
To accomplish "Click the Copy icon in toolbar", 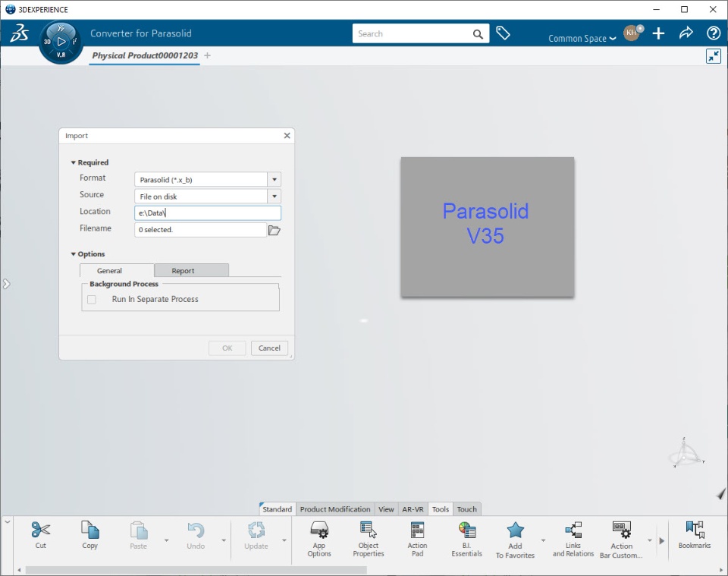I will [x=89, y=530].
